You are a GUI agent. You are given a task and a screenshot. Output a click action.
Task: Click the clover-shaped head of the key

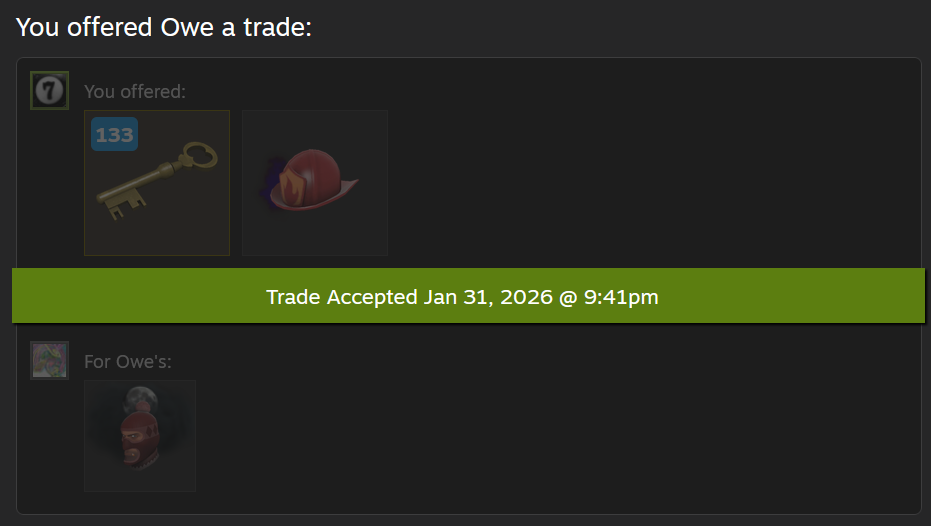[x=200, y=156]
